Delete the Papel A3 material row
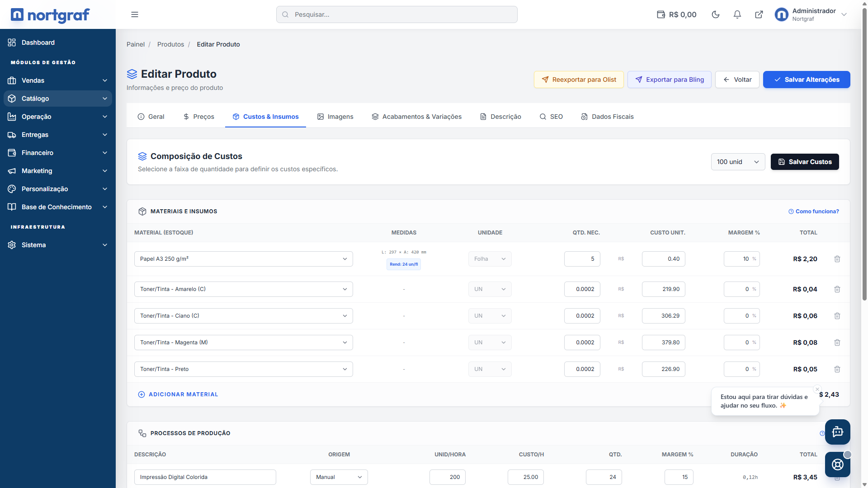This screenshot has height=488, width=868. click(x=837, y=259)
